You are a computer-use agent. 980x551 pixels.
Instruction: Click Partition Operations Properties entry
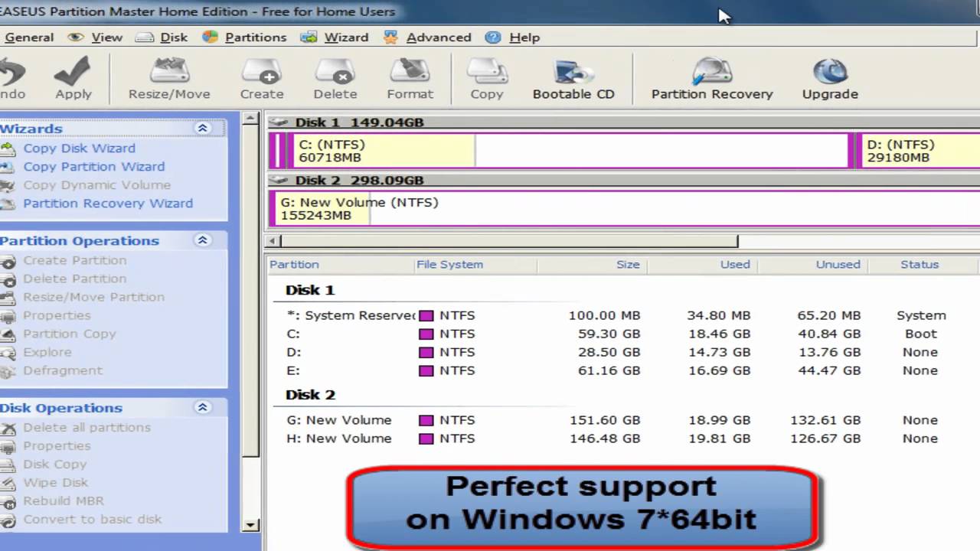(57, 315)
